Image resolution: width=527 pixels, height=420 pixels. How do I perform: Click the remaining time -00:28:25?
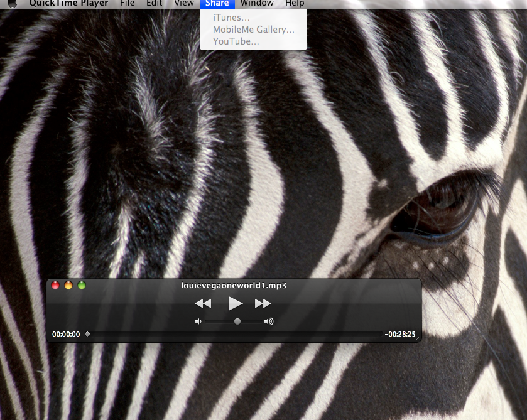[x=400, y=335]
